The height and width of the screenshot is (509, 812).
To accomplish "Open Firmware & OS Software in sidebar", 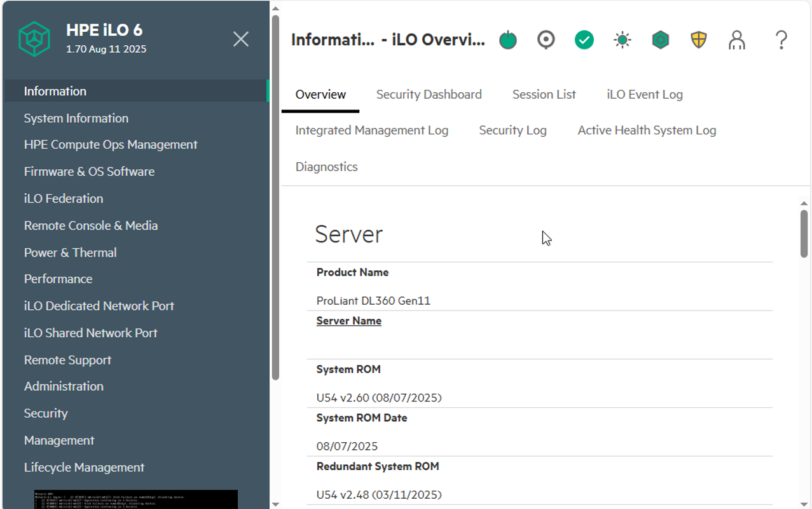I will coord(89,172).
